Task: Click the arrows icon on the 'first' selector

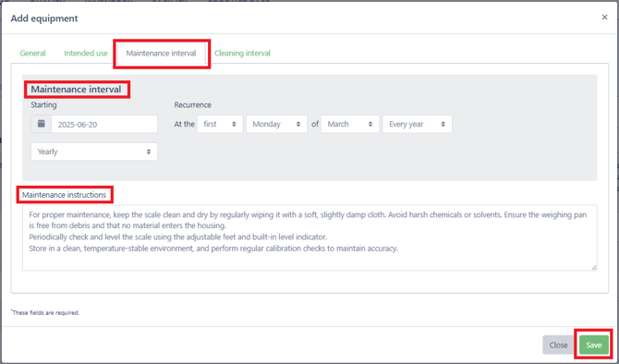Action: click(x=234, y=124)
